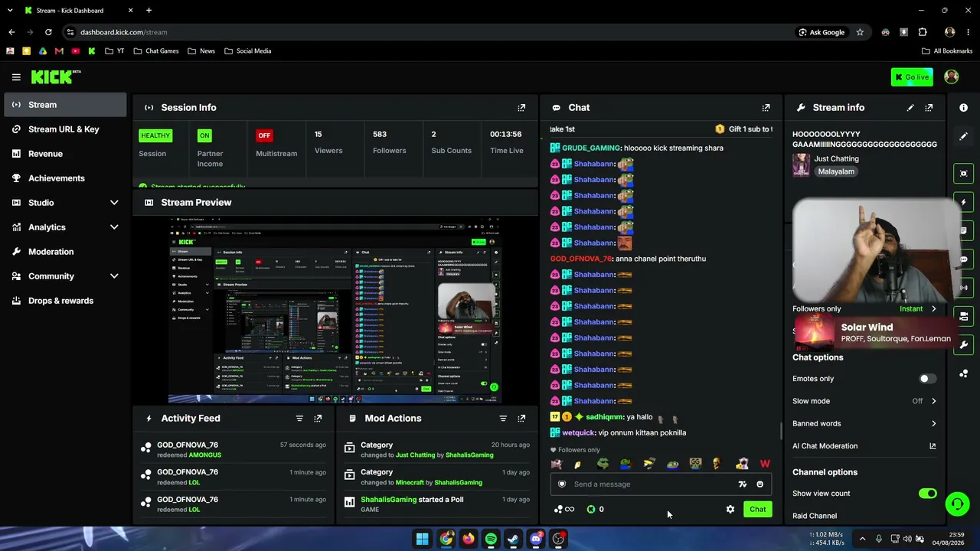Viewport: 980px width, 551px height.
Task: Click the translate icon in message box
Action: tap(742, 484)
